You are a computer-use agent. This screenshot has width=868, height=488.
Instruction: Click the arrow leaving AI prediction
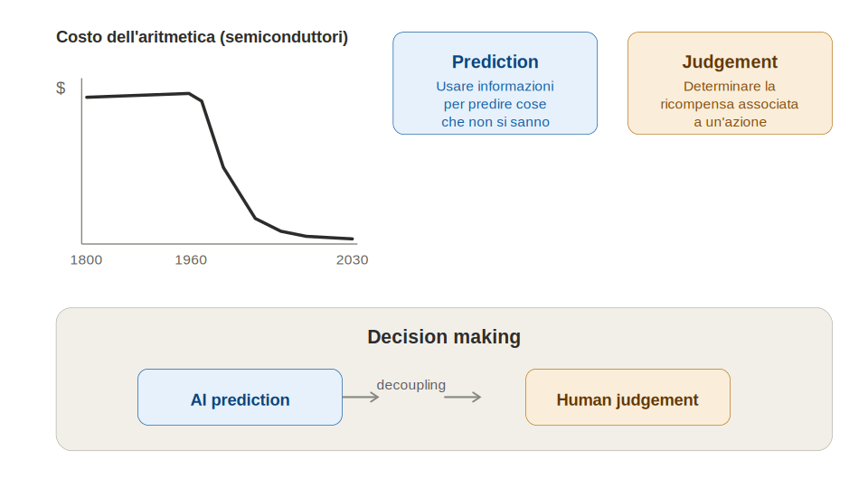[361, 397]
